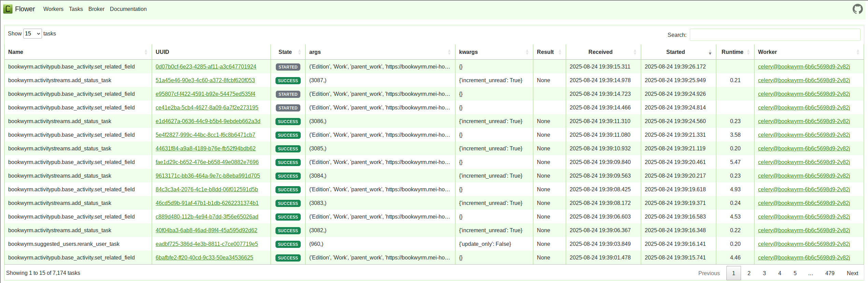The width and height of the screenshot is (868, 283).
Task: Open task UUID eadbf725-386d-4e3b-8811-c7ce007719e5
Action: point(207,244)
